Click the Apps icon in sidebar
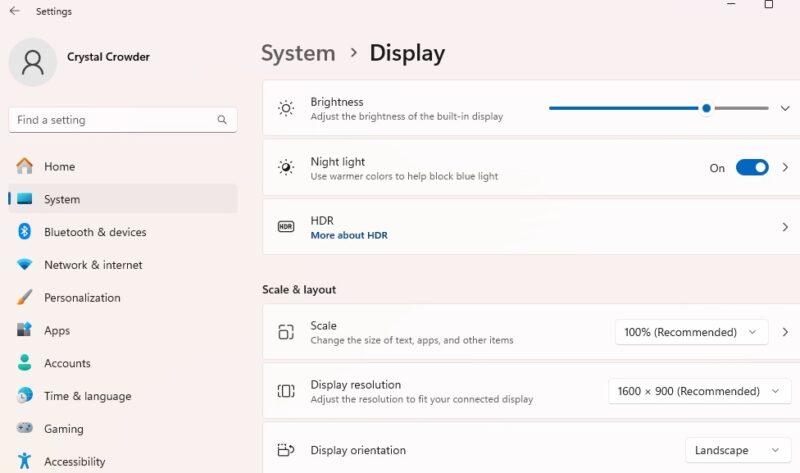The image size is (800, 473). (x=24, y=330)
